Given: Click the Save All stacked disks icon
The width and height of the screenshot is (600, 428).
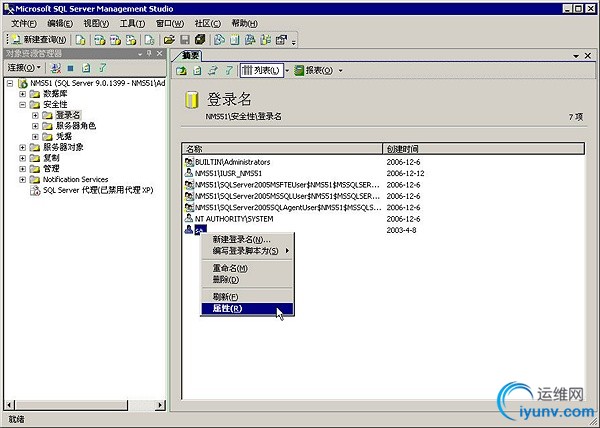Looking at the screenshot, I should pyautogui.click(x=200, y=39).
